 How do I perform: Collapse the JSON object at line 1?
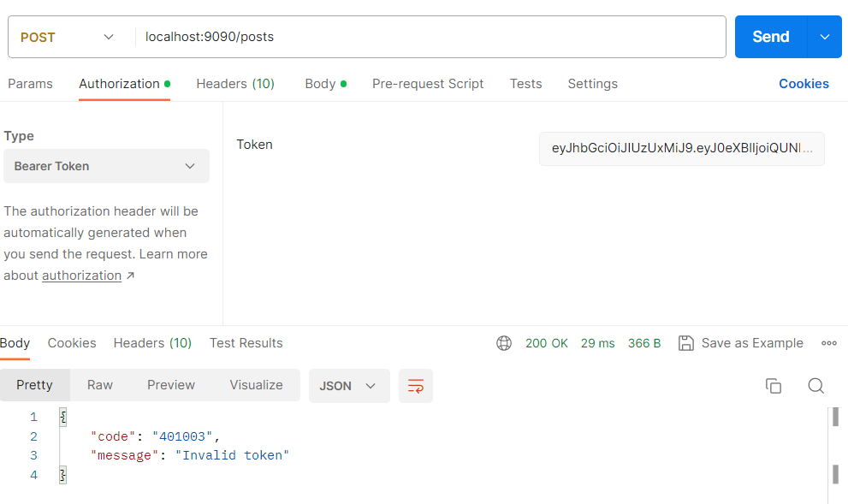[61, 417]
